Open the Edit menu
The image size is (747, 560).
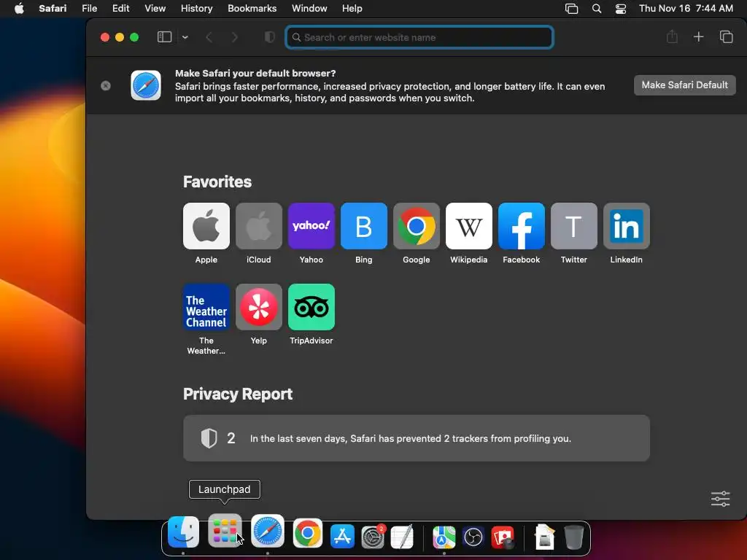tap(121, 9)
